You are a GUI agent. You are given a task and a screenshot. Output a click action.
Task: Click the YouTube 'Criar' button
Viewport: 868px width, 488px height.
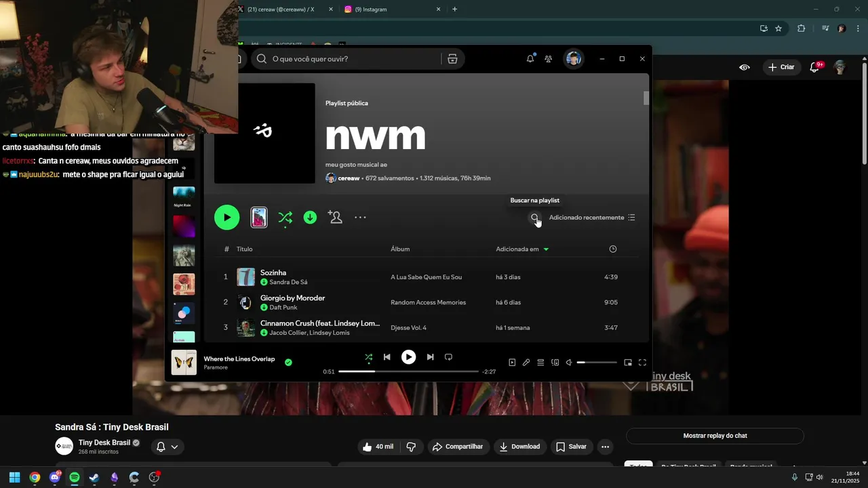[781, 67]
